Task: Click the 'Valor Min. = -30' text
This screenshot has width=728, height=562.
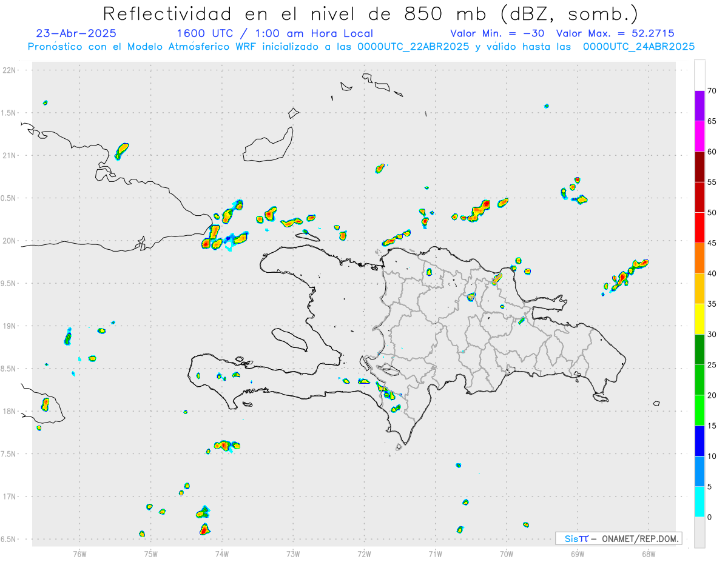Action: (497, 33)
